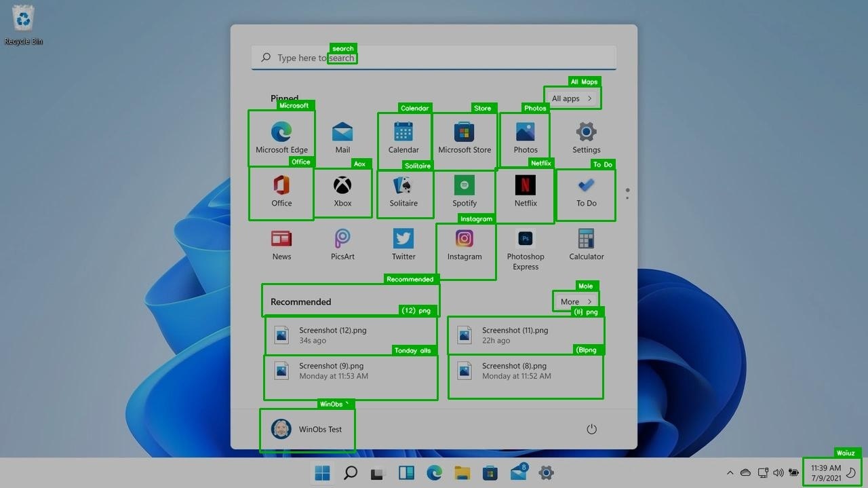Launch the Office app
Image resolution: width=868 pixels, height=488 pixels.
pyautogui.click(x=281, y=192)
